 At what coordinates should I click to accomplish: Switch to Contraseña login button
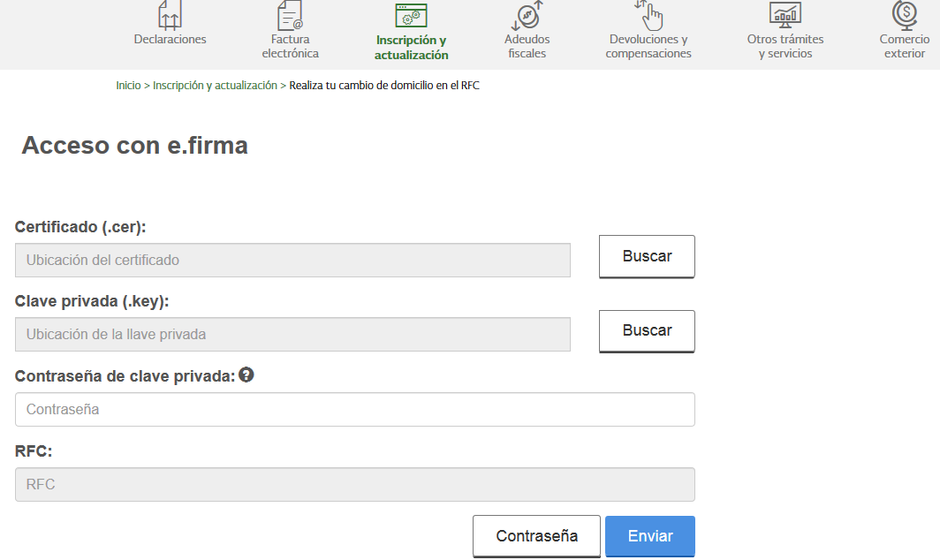tap(536, 536)
